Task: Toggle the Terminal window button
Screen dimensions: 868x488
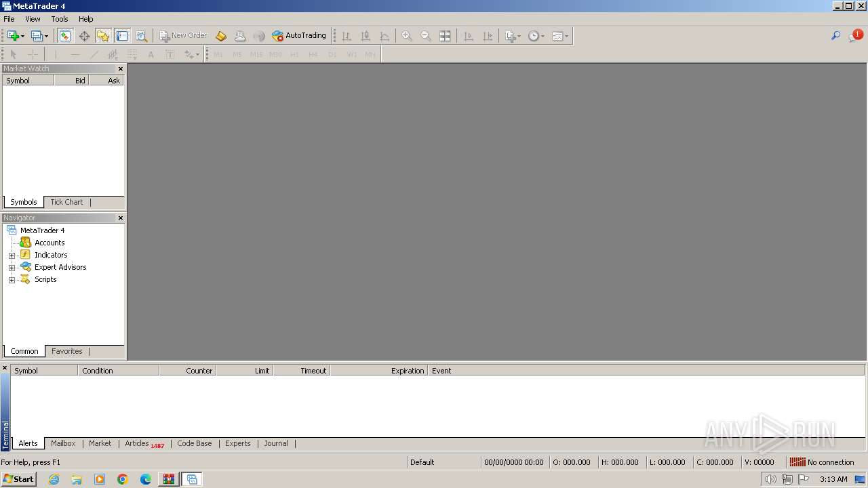Action: point(122,36)
